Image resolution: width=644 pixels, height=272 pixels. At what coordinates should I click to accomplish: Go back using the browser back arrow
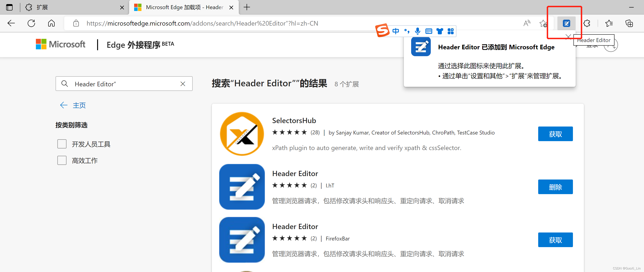tap(11, 23)
